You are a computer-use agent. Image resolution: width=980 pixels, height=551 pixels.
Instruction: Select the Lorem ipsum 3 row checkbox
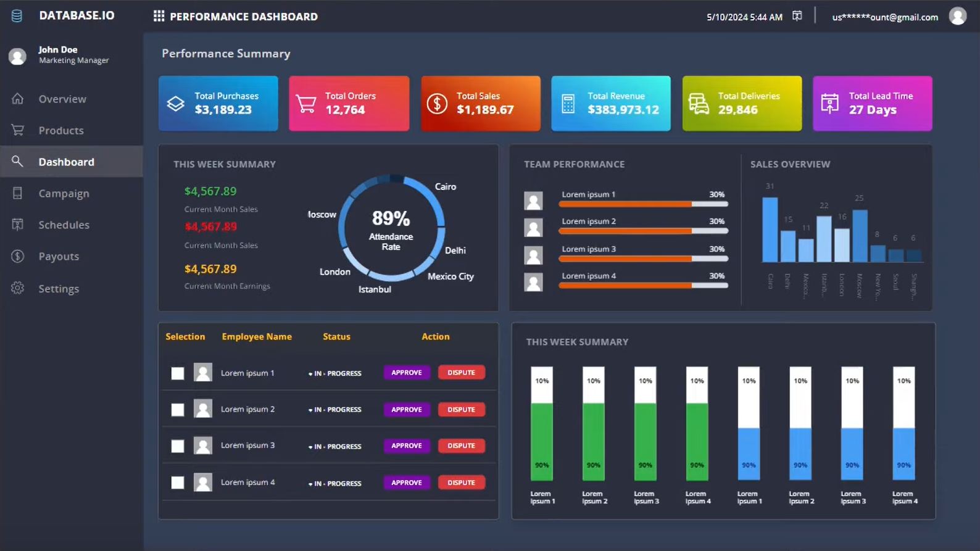178,446
